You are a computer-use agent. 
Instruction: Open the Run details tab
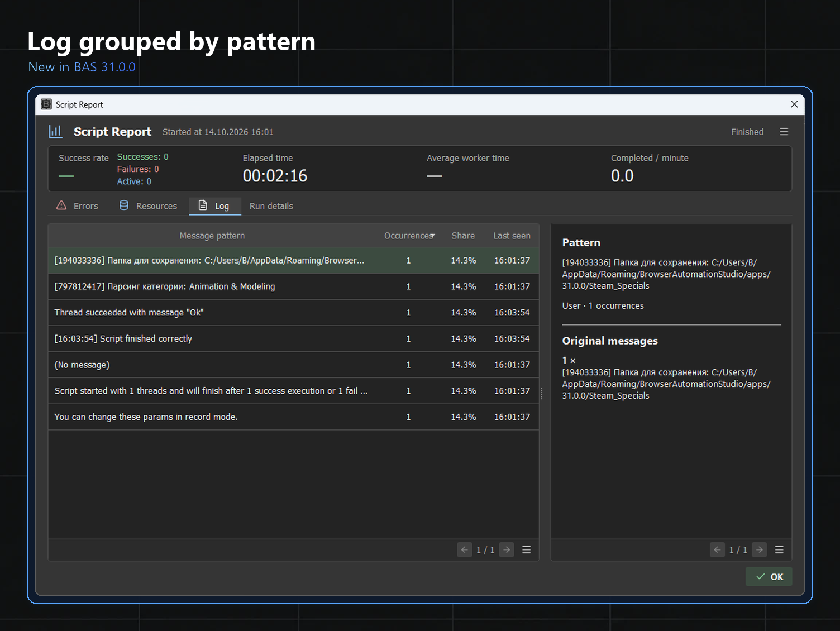[271, 206]
